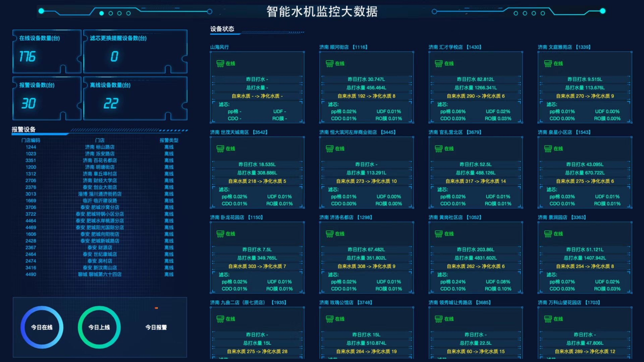Select alarm row 泰安 新汶南山店
644x362 pixels.
(100, 267)
